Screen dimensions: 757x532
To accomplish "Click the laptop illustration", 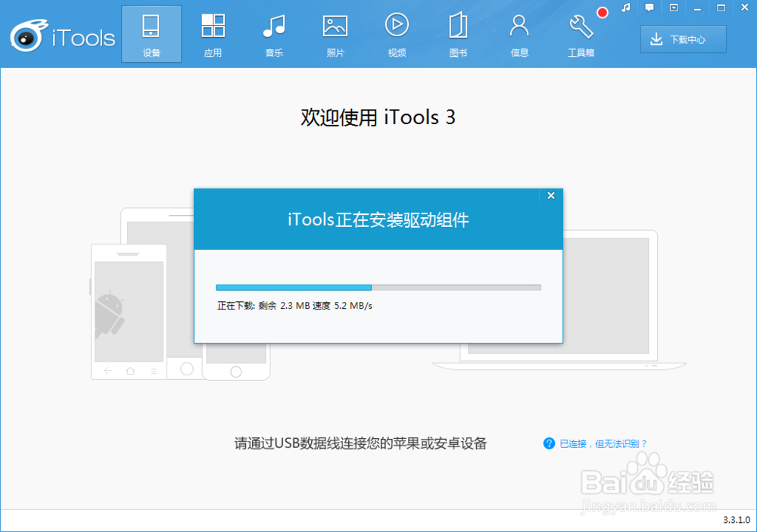I will [610, 300].
